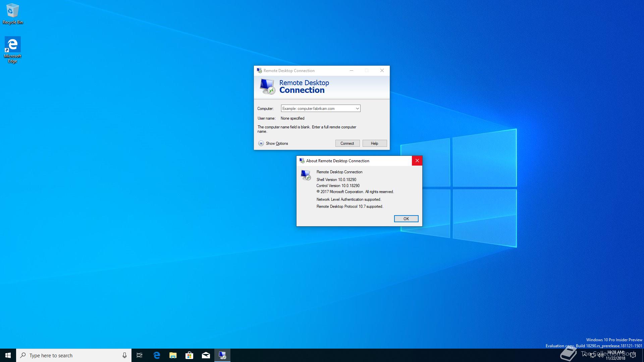Click 'Remote Desktop Protocol 10.7 supported.' text
644x362 pixels.
(350, 206)
